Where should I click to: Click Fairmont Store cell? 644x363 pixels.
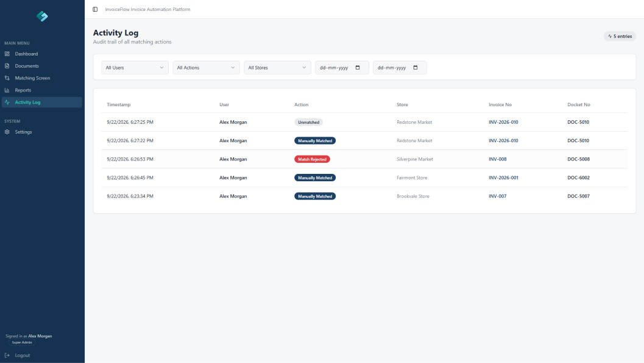click(x=412, y=178)
